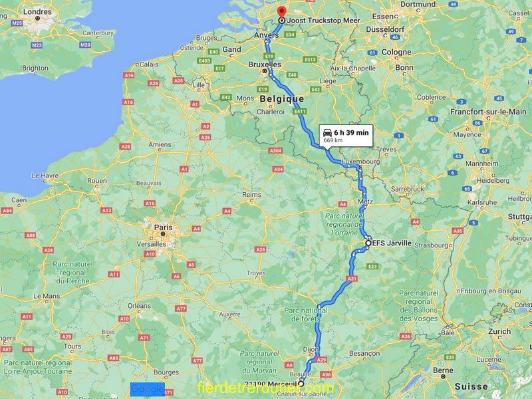Click the EFS Jarville waypoint circle
532x399 pixels.
[x=368, y=243]
